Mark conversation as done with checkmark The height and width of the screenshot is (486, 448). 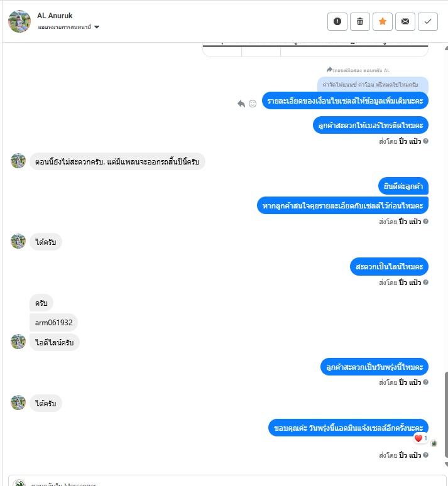click(428, 21)
